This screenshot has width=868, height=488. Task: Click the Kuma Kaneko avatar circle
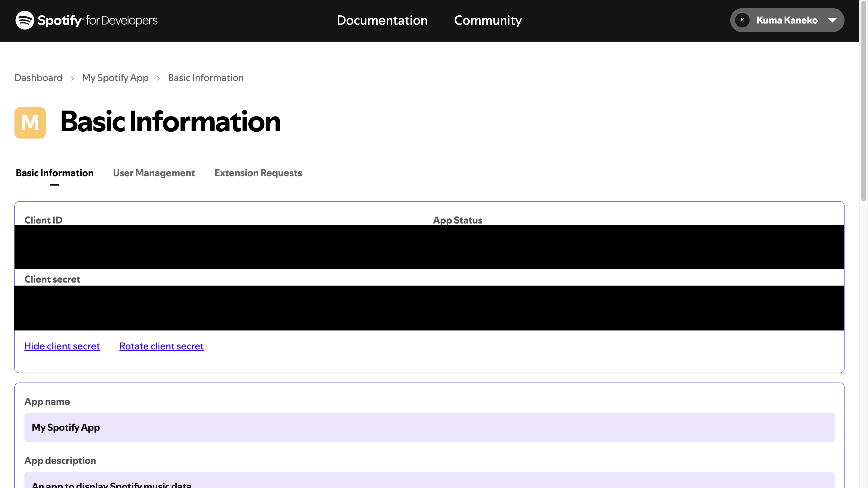point(742,20)
